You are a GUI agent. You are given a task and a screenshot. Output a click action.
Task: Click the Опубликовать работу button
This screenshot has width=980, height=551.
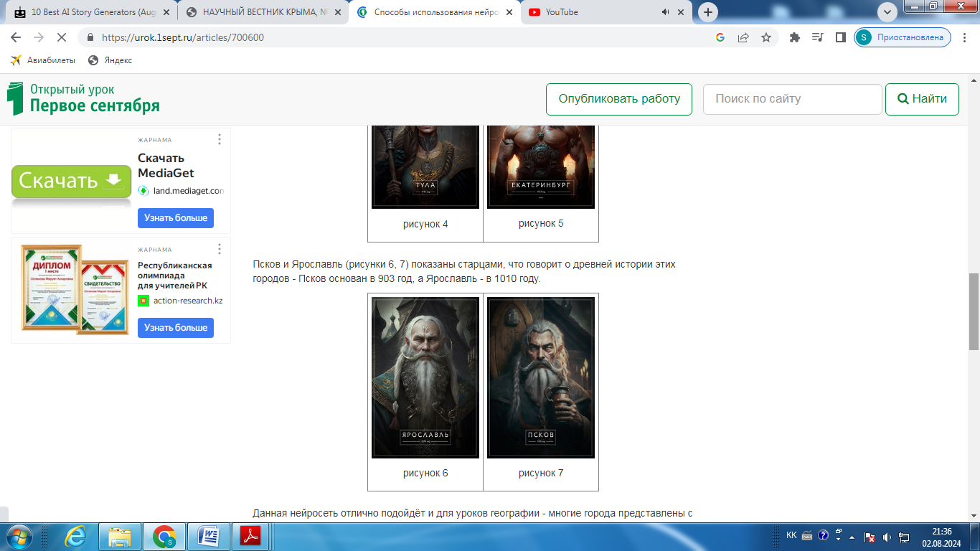coord(619,99)
